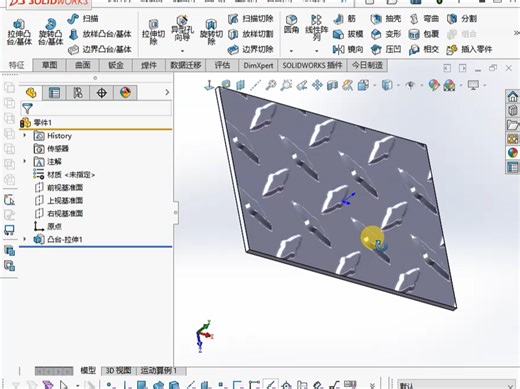Open task pane appearances color ball
This screenshot has width=520, height=389.
point(513,153)
